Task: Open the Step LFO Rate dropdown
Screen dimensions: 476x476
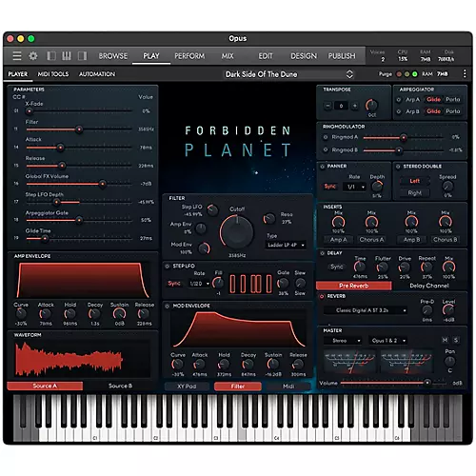Action: [199, 284]
